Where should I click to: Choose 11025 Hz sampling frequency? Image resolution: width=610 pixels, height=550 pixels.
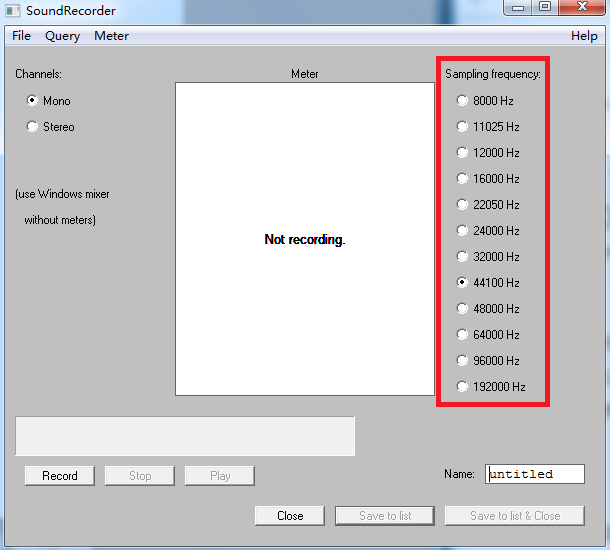pos(462,127)
